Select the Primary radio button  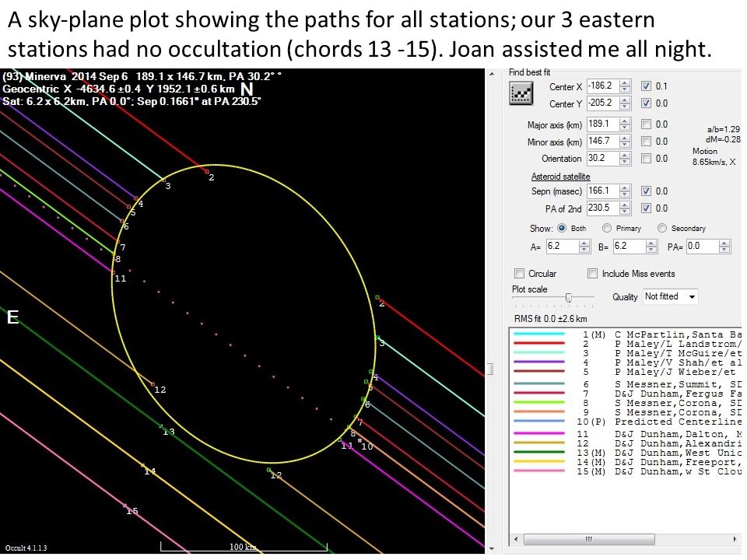pos(606,228)
